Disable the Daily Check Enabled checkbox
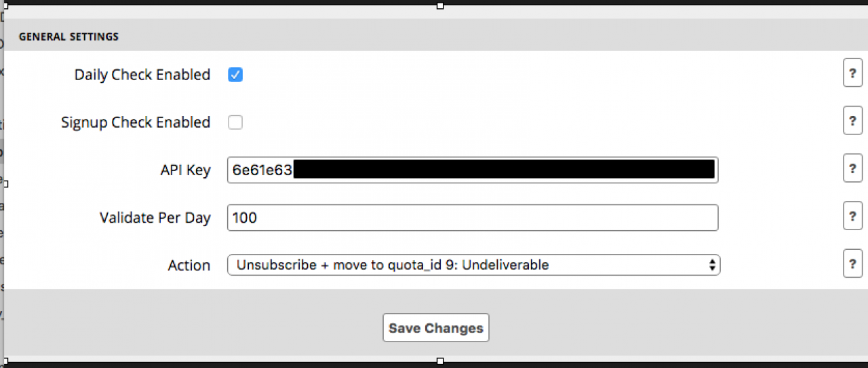The image size is (868, 368). (x=235, y=75)
